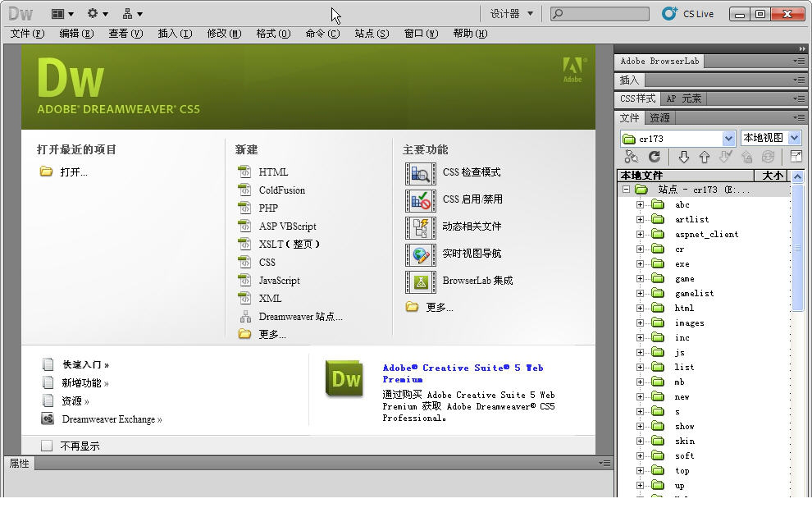Click the Connect to remote host icon
Screen dimensions: 812x517
[x=631, y=157]
